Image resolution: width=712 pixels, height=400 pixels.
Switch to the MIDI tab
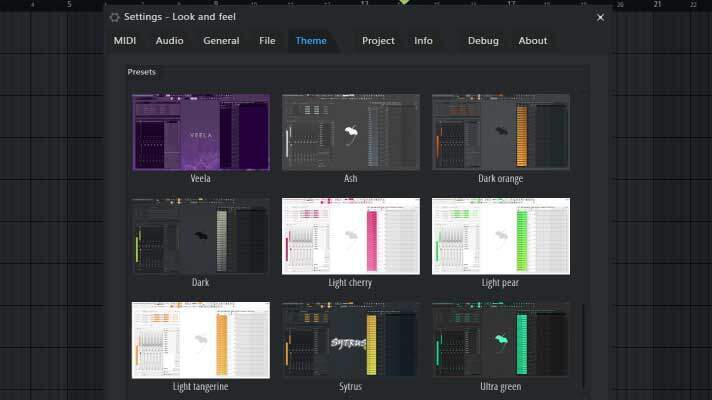pos(125,41)
